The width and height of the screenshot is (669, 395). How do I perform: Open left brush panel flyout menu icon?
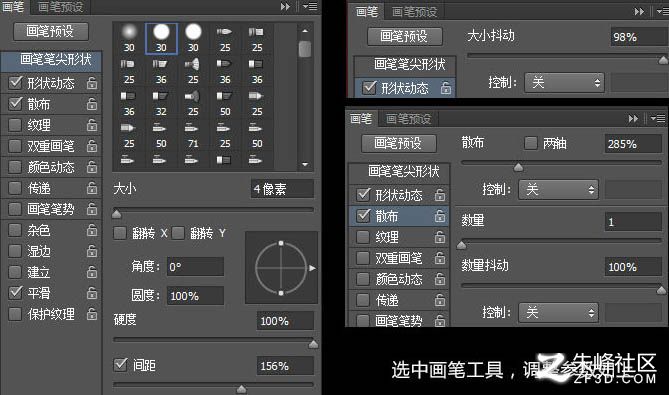point(311,6)
